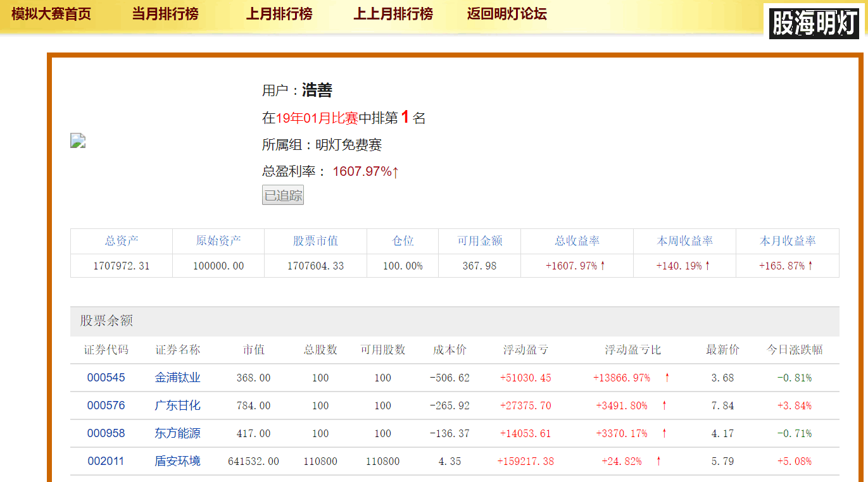Click 今日涨跌幅 column header
The height and width of the screenshot is (482, 868).
[x=795, y=350]
